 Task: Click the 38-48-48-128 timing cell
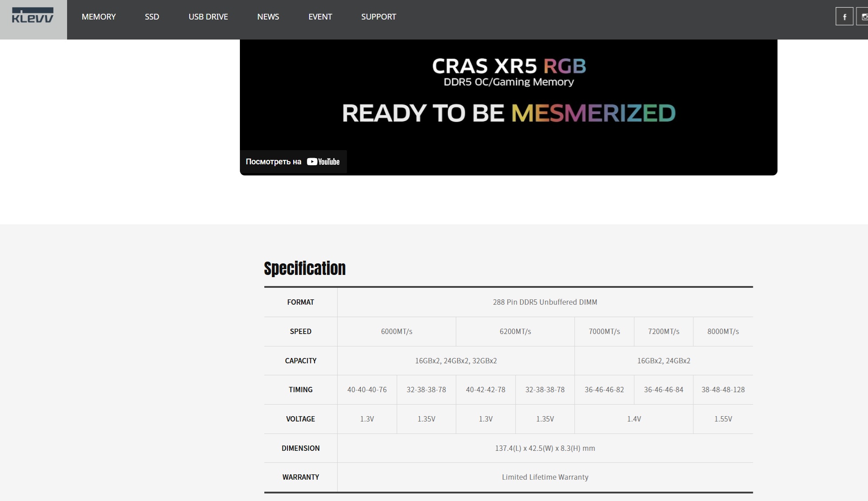723,390
